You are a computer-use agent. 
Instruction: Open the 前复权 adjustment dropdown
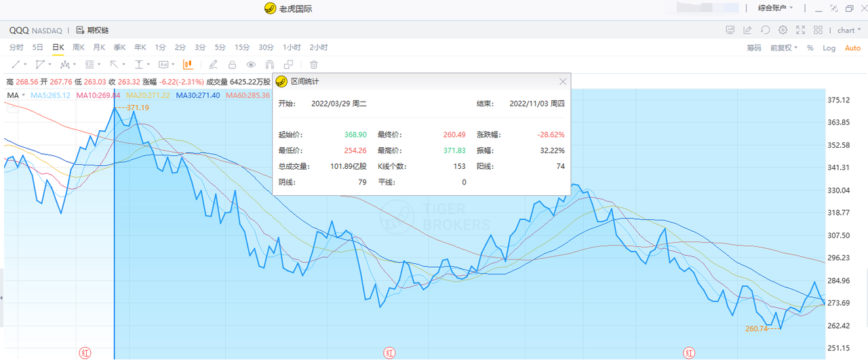[784, 47]
